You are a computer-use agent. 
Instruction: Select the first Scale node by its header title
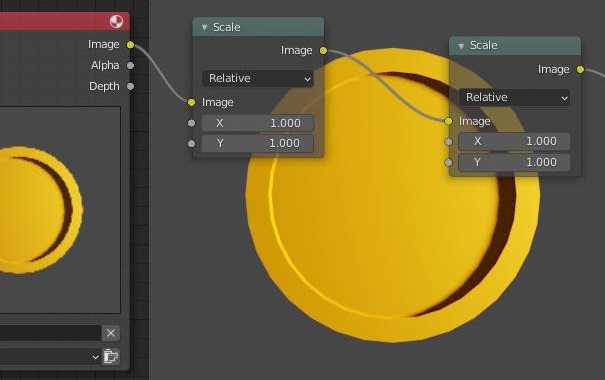pyautogui.click(x=226, y=27)
